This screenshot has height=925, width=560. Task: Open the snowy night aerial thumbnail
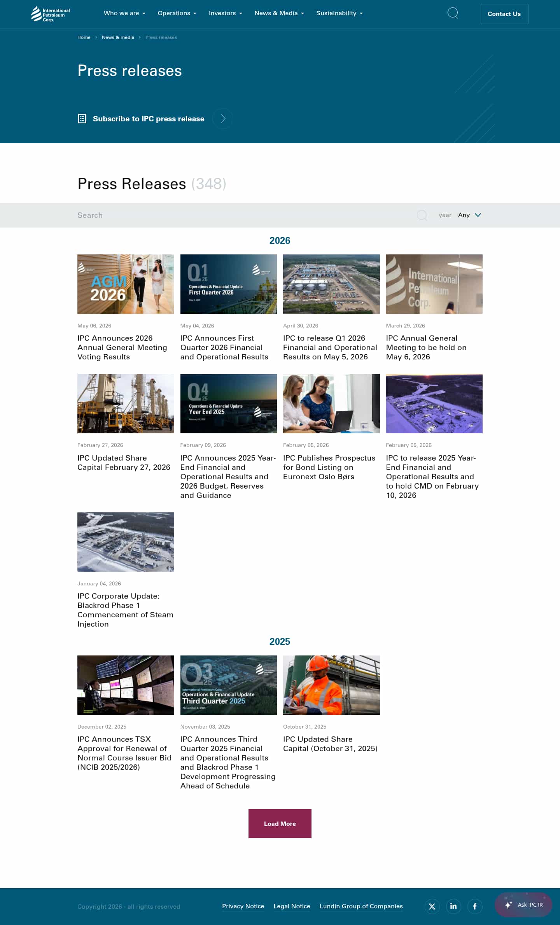pyautogui.click(x=434, y=403)
